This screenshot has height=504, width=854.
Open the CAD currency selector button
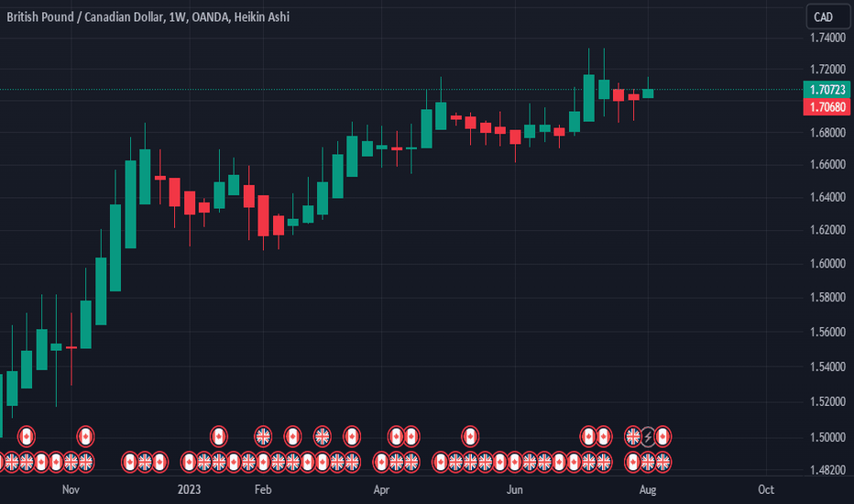(827, 16)
